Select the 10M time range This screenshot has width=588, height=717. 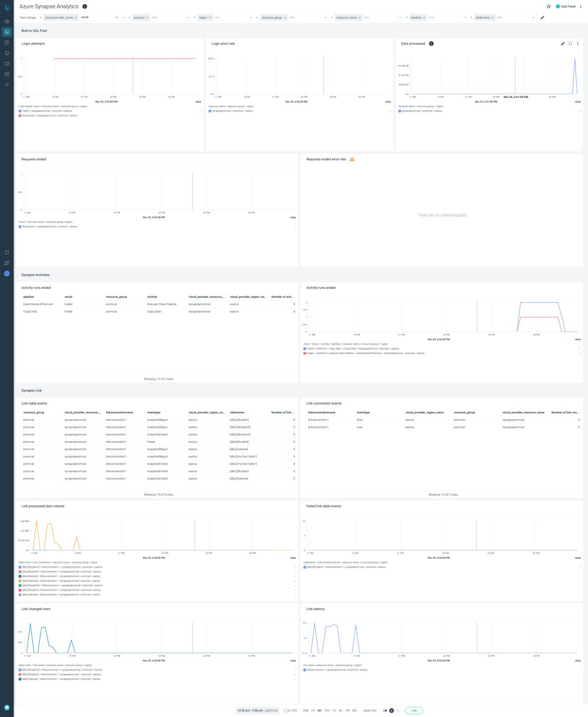(305, 711)
